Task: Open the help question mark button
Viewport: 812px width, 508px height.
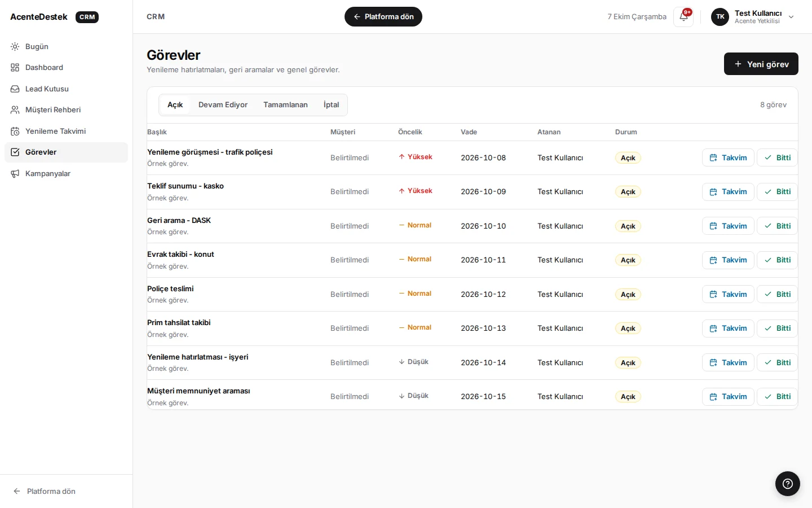Action: click(788, 484)
